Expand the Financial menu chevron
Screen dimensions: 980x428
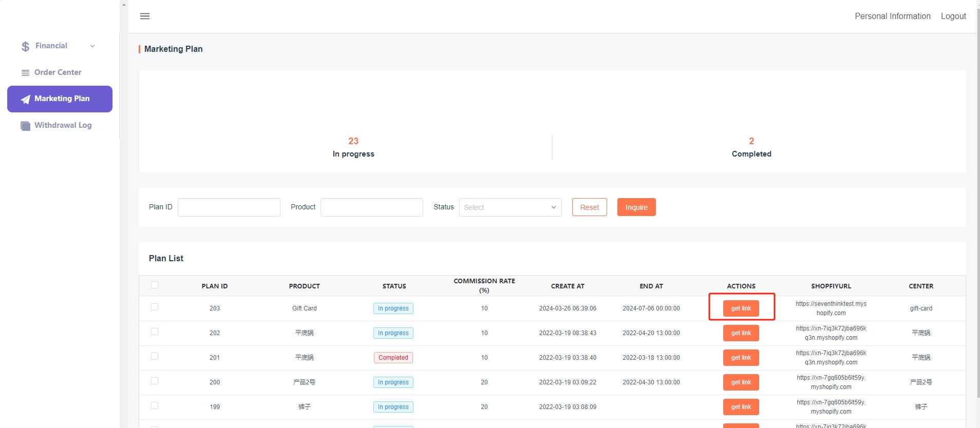92,46
